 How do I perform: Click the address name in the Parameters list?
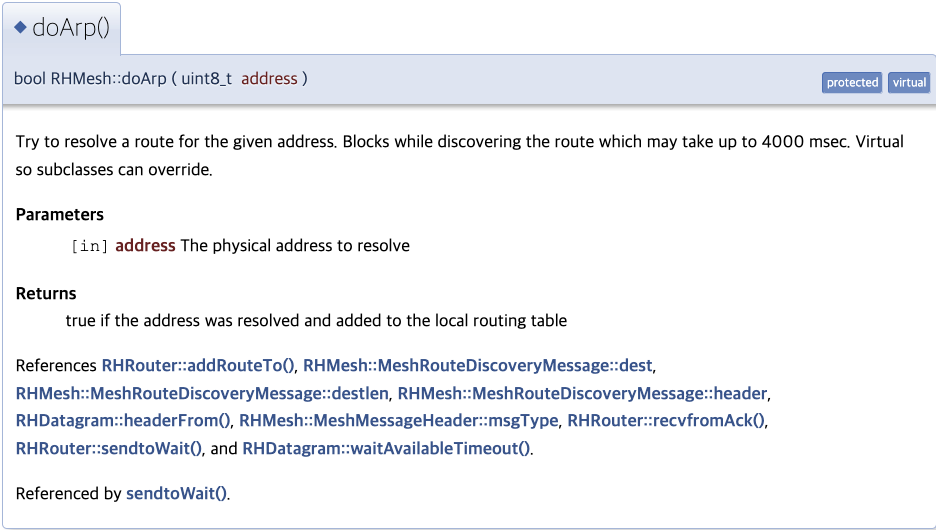click(145, 246)
